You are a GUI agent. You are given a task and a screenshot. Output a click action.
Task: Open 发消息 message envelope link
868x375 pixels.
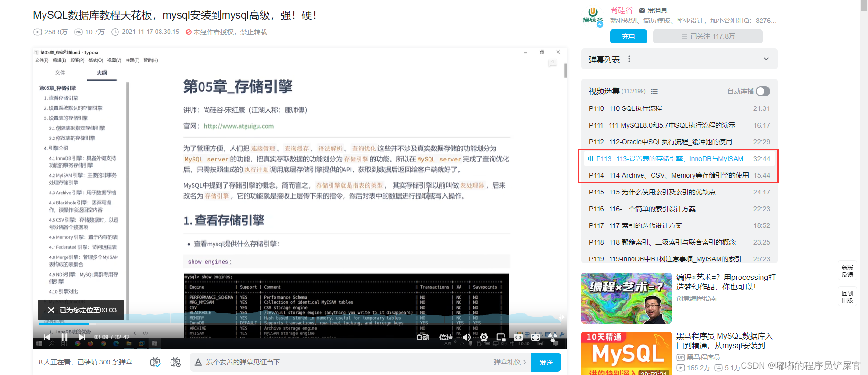point(653,10)
